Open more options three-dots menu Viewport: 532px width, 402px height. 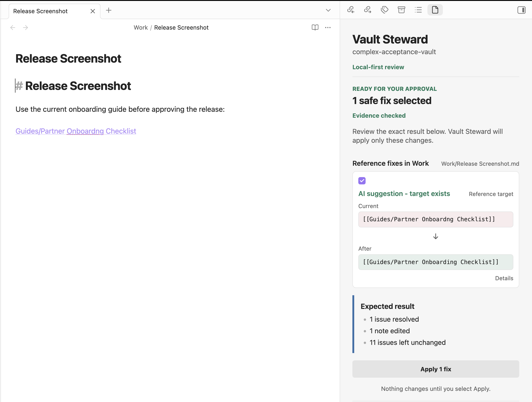tap(328, 28)
